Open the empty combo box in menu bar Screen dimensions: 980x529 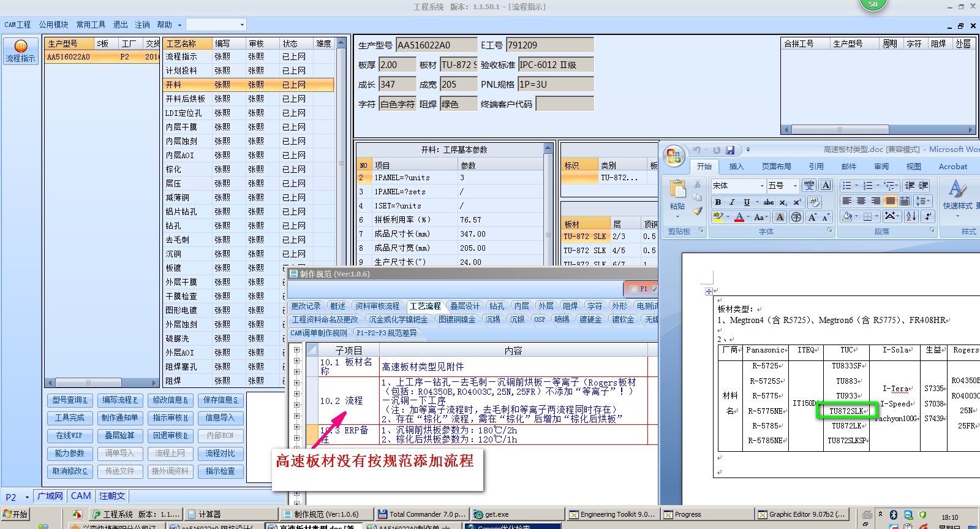click(216, 25)
